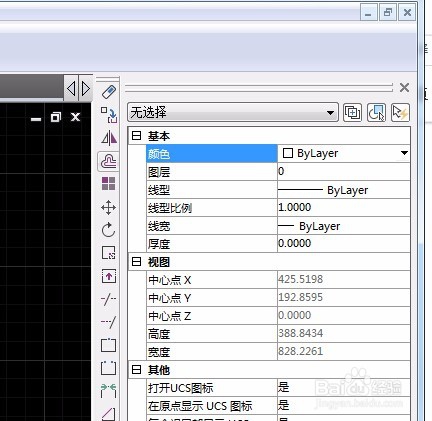
Task: Select the Array tool
Action: [109, 184]
